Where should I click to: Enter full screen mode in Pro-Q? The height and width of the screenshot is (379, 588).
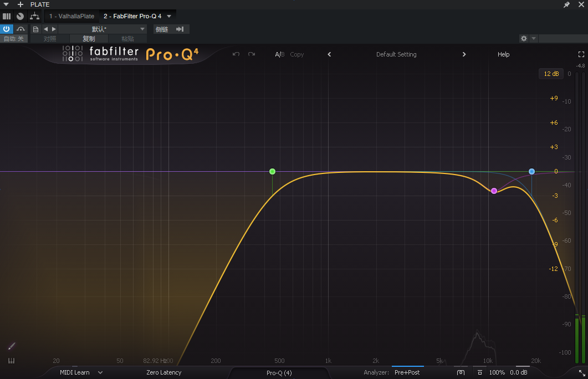581,54
